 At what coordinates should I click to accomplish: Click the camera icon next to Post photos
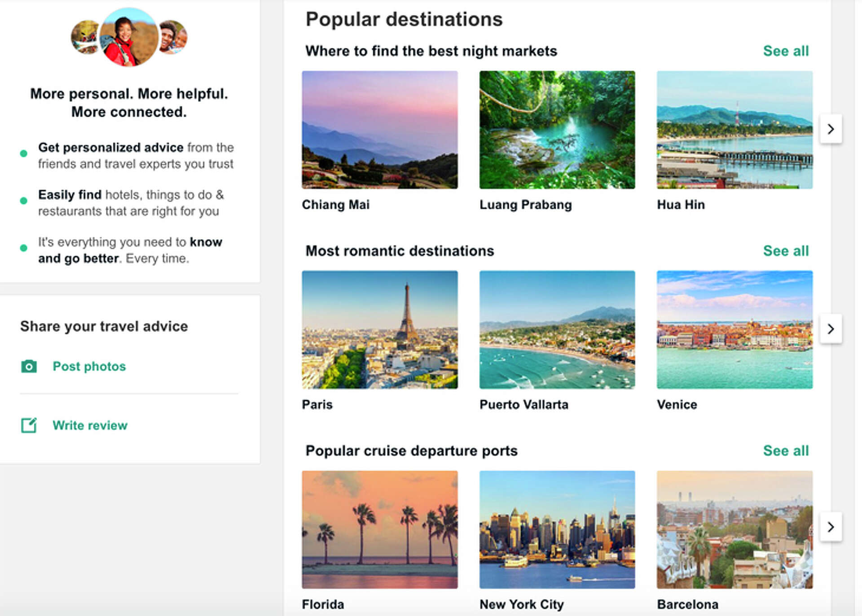(x=29, y=367)
